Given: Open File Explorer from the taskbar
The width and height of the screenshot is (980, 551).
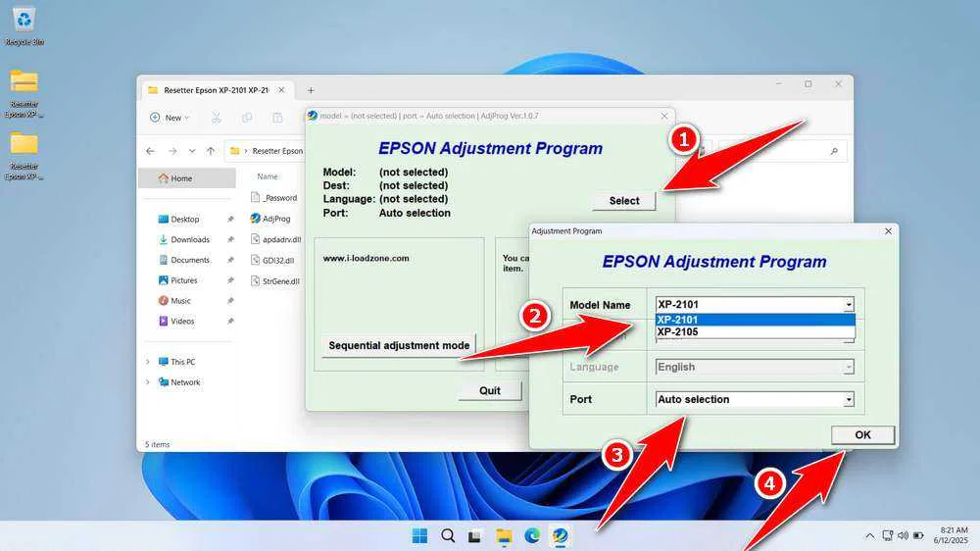Looking at the screenshot, I should tap(504, 536).
